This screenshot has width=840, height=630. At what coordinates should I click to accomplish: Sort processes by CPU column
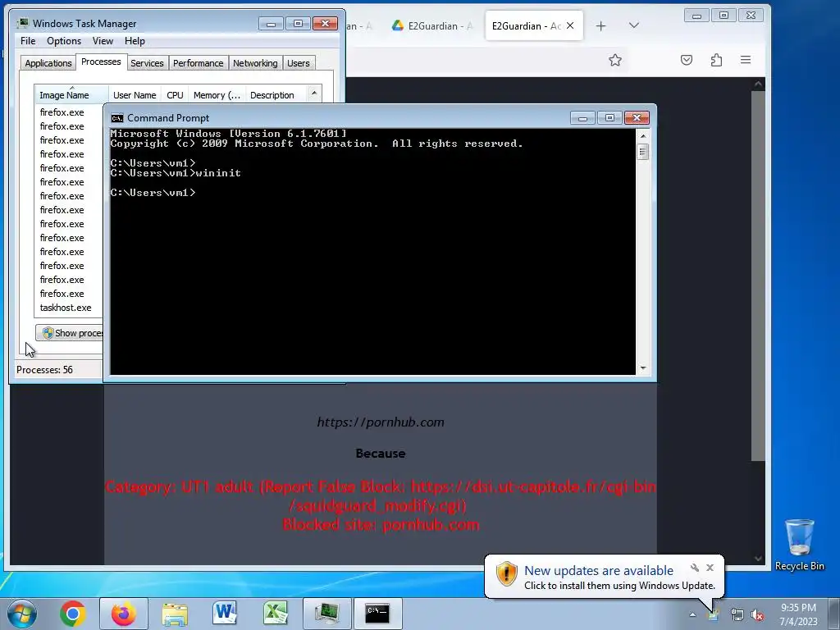pyautogui.click(x=175, y=95)
